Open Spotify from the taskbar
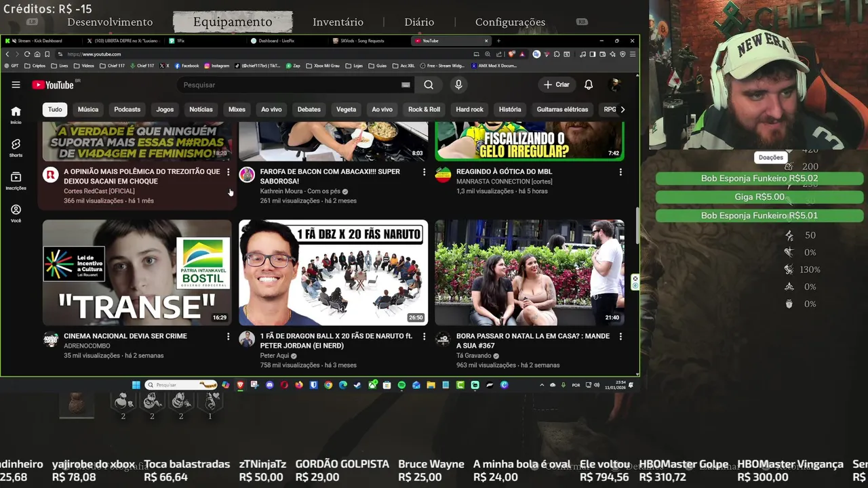This screenshot has width=868, height=488. pyautogui.click(x=401, y=385)
